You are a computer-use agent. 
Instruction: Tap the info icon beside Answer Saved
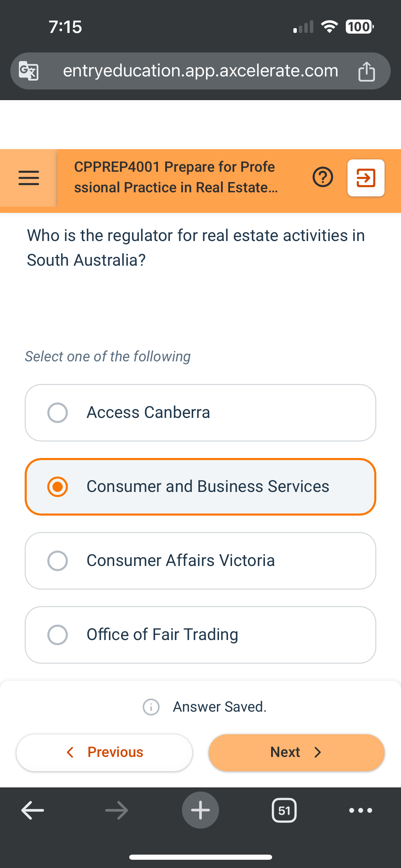[x=151, y=706]
